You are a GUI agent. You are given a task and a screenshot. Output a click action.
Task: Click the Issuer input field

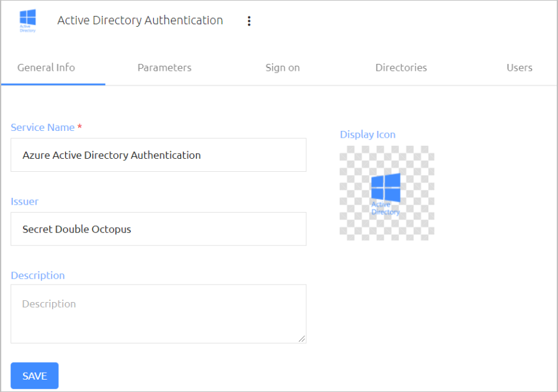tap(158, 229)
